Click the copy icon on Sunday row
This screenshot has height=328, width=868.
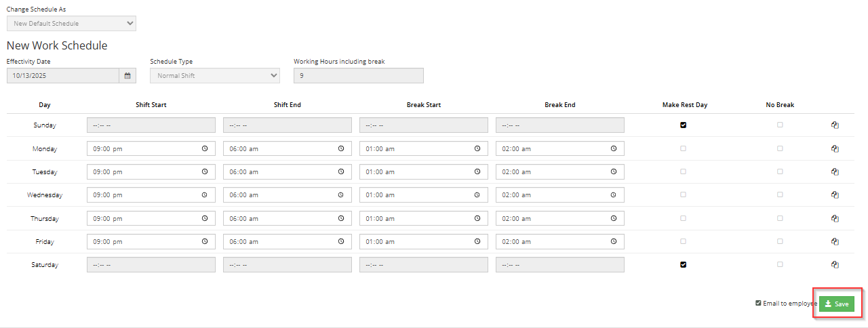[x=835, y=125]
